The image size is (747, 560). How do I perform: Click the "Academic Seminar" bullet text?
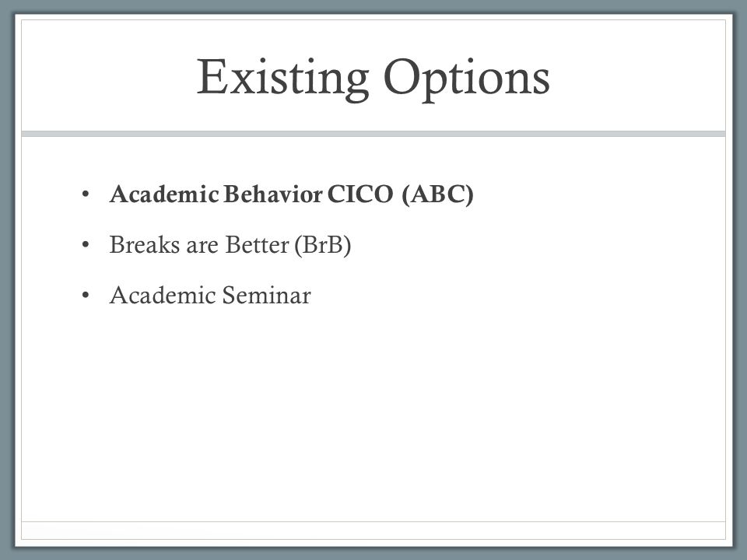pos(210,295)
